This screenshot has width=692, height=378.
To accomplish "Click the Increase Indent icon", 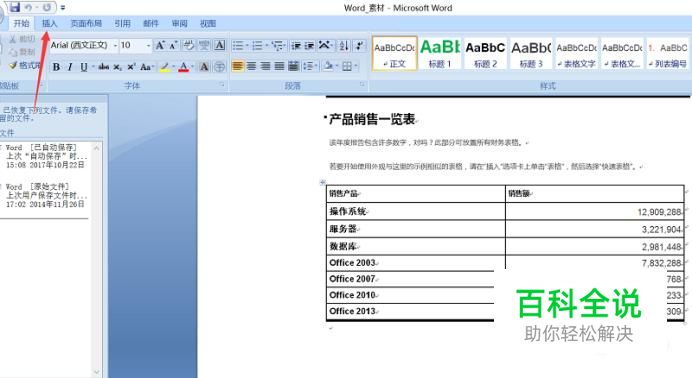I will click(x=309, y=45).
